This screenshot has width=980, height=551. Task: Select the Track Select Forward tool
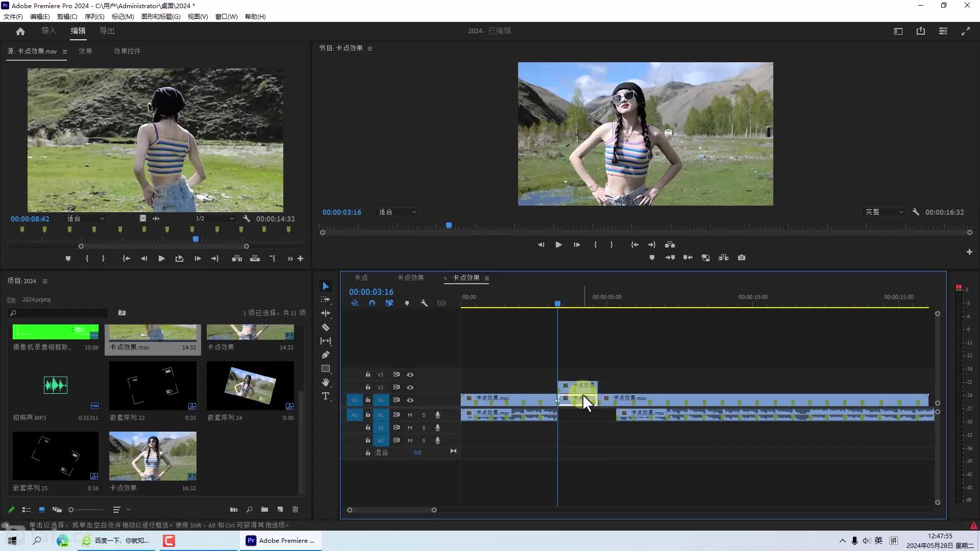[x=326, y=299]
